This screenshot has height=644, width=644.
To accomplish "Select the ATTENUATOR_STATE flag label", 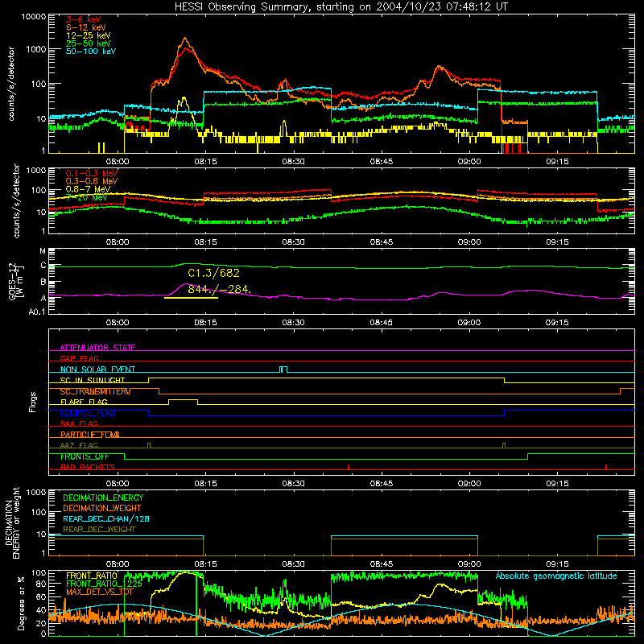I will click(97, 348).
